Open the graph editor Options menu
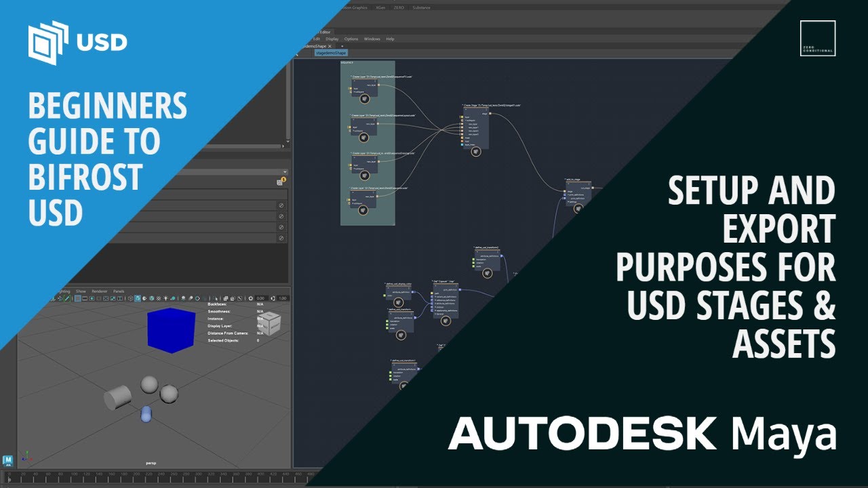868x488 pixels. click(x=351, y=39)
